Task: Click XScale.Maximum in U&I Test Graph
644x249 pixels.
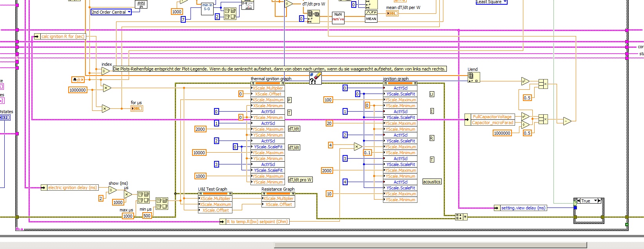Action: click(215, 204)
